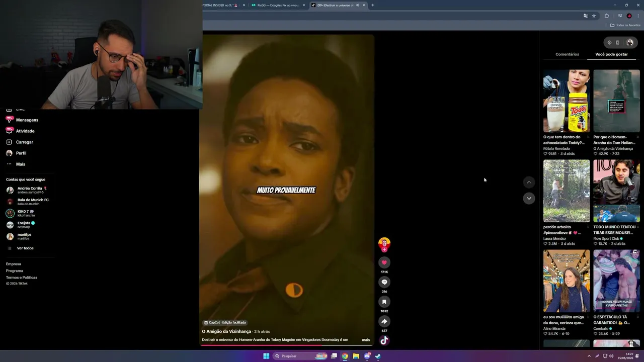The image size is (644, 362).
Task: Open Andréa Corrêa's followed account
Action: coord(26,190)
